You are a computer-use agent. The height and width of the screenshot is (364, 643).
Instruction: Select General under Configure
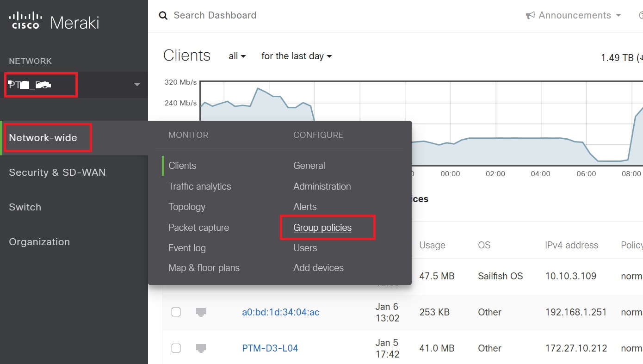click(x=309, y=166)
